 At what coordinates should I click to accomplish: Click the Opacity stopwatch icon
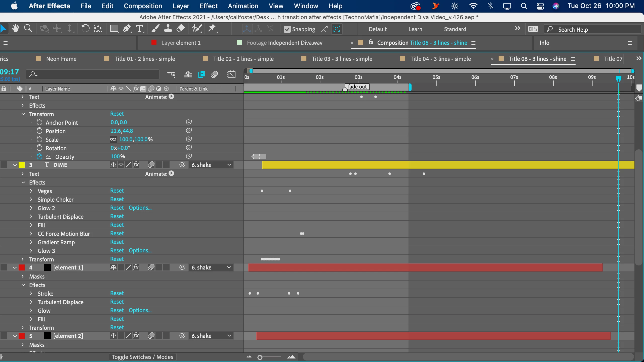[39, 156]
